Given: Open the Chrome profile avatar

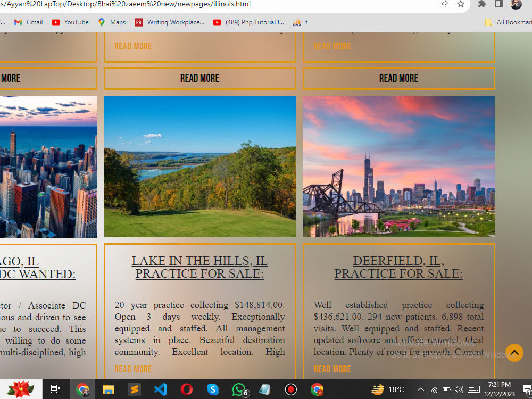Looking at the screenshot, I should click(516, 4).
